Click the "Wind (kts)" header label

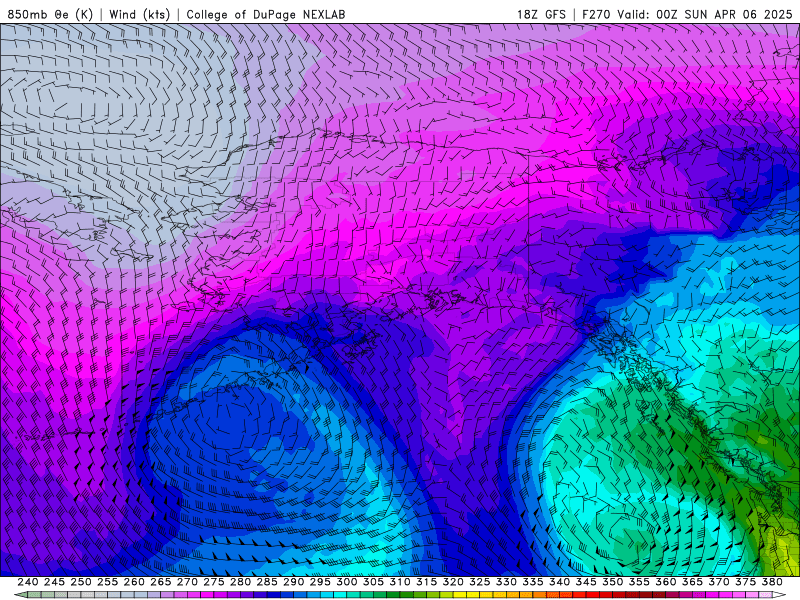[x=139, y=14]
